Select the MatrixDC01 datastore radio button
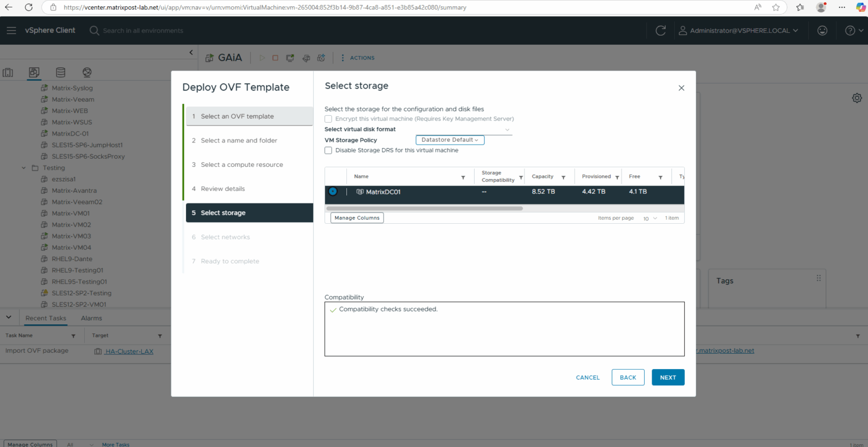Viewport: 868px width, 447px height. [333, 191]
